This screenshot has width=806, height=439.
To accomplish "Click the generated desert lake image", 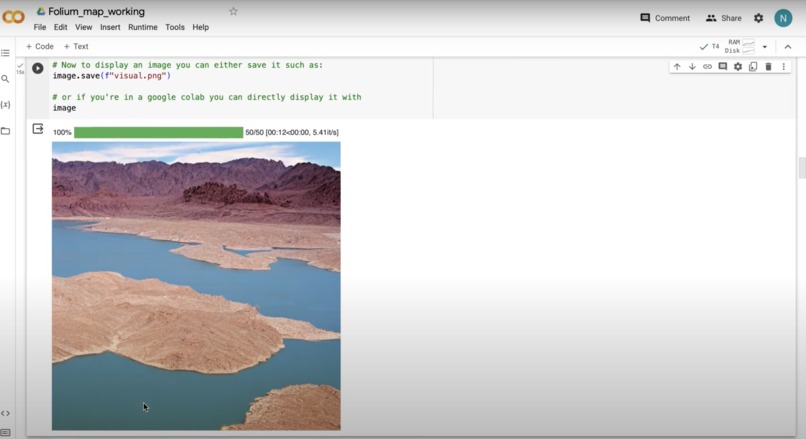I will 196,286.
